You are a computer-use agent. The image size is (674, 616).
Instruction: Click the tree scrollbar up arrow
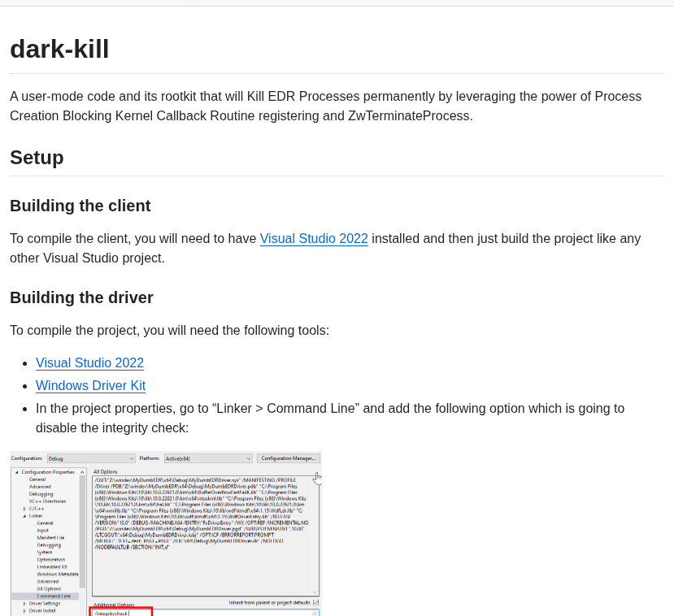pos(83,472)
